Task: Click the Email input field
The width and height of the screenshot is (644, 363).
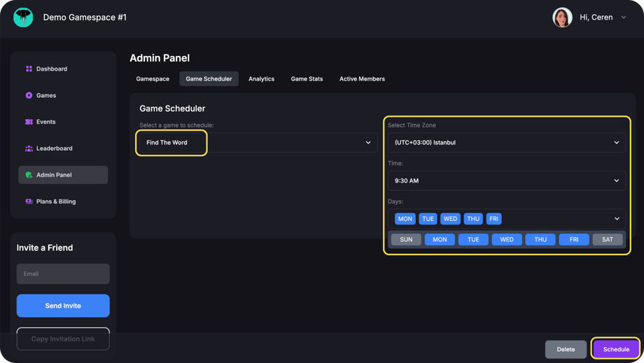Action: (x=63, y=273)
